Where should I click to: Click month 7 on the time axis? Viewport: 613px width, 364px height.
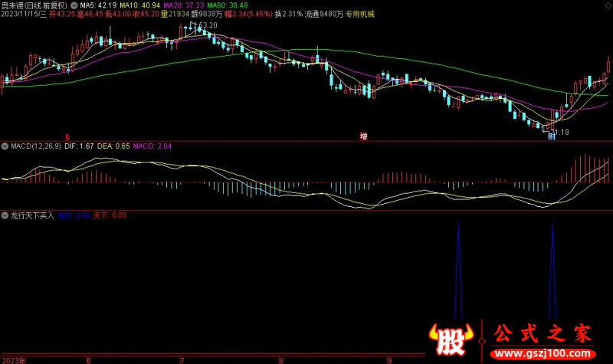click(x=182, y=360)
